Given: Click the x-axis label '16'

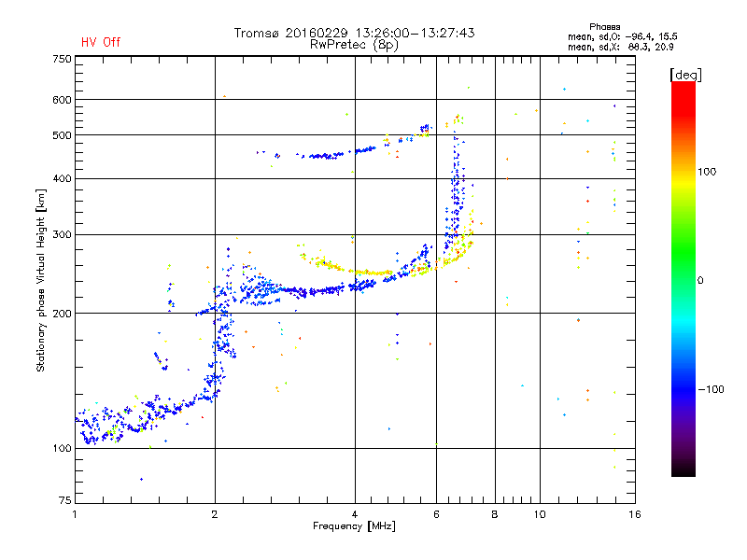Looking at the screenshot, I should click(x=635, y=514).
